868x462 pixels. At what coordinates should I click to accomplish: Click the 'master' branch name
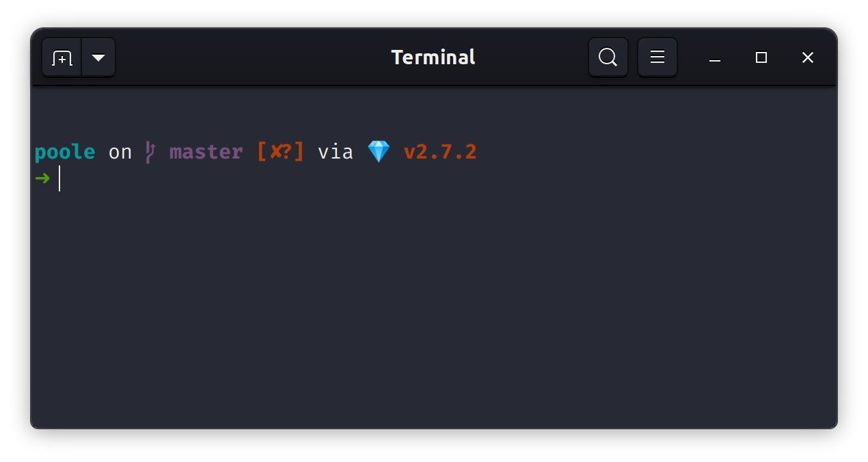click(x=206, y=152)
